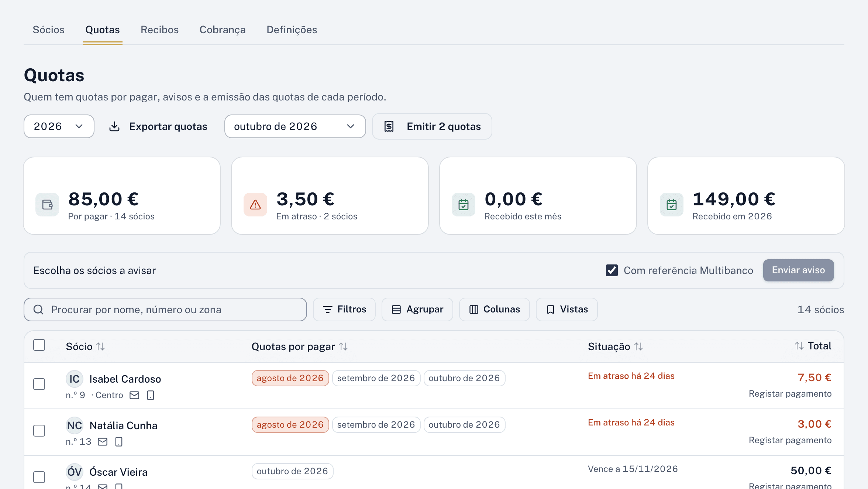This screenshot has width=868, height=489.
Task: Click the download icon beside Exportar quotas
Action: [x=114, y=126]
